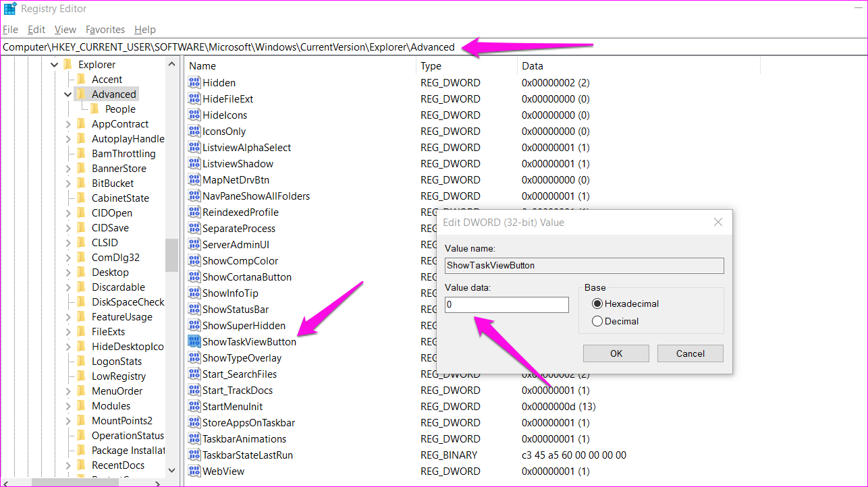Click the binary icon beside TaskbarStateLastRun
Viewport: 868px width, 487px height.
point(194,455)
